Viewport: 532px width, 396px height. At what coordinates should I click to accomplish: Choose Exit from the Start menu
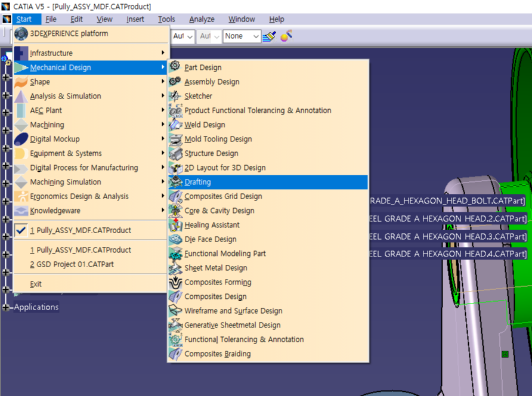90,284
